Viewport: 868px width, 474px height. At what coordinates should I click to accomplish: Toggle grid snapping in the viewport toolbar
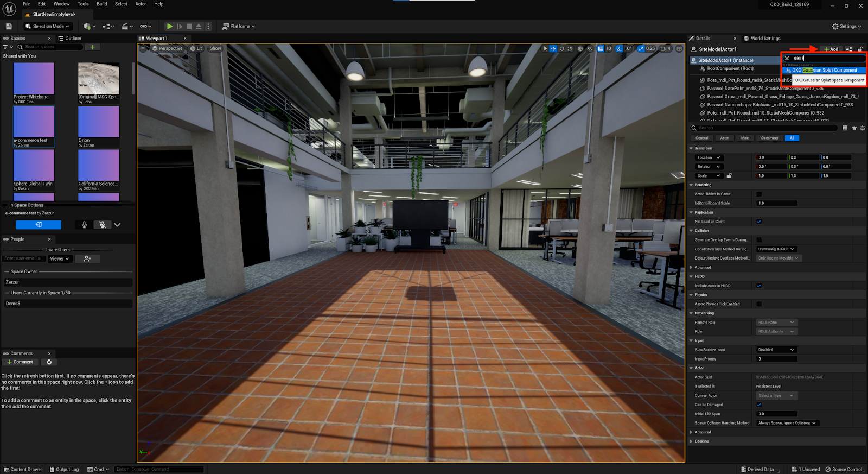[x=601, y=49]
